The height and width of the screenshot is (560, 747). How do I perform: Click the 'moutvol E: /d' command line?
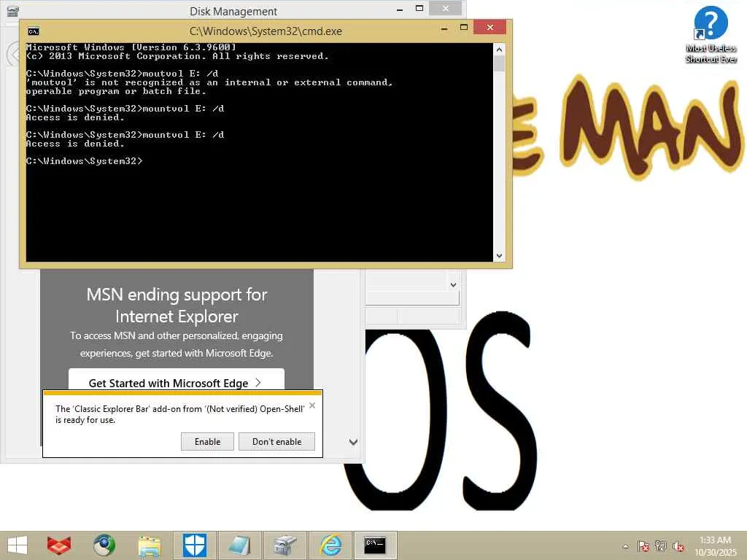pyautogui.click(x=122, y=74)
